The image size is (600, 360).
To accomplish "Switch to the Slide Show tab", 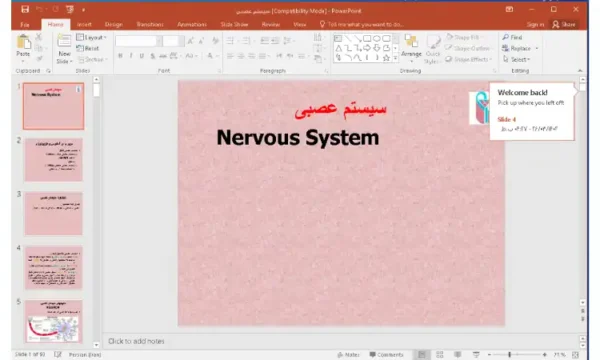I will [234, 24].
